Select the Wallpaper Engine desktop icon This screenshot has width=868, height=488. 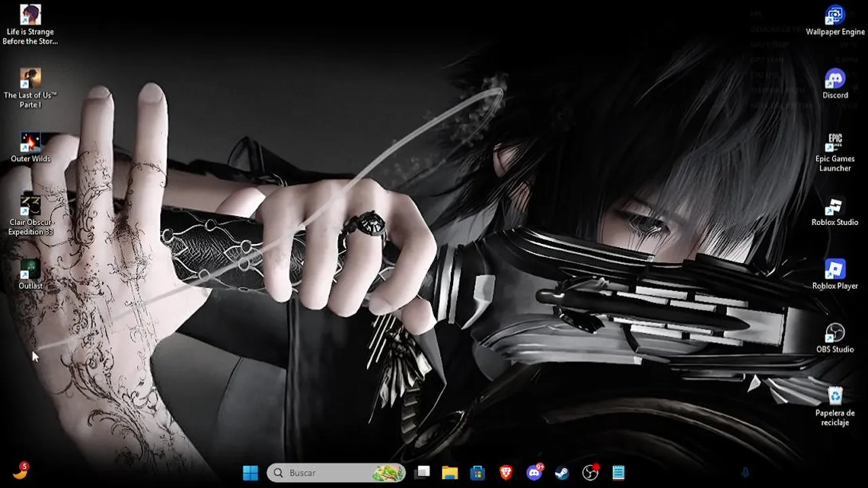click(835, 20)
